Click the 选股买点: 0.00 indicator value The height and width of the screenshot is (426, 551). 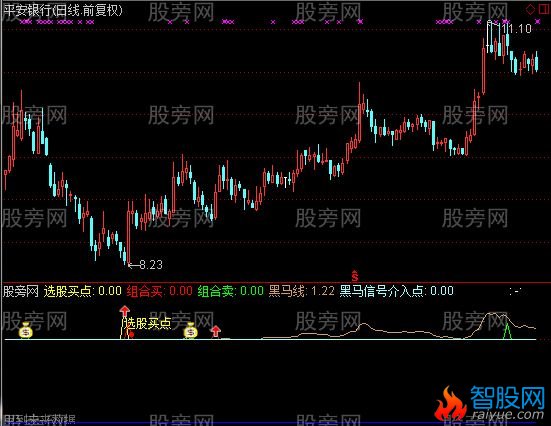(83, 291)
